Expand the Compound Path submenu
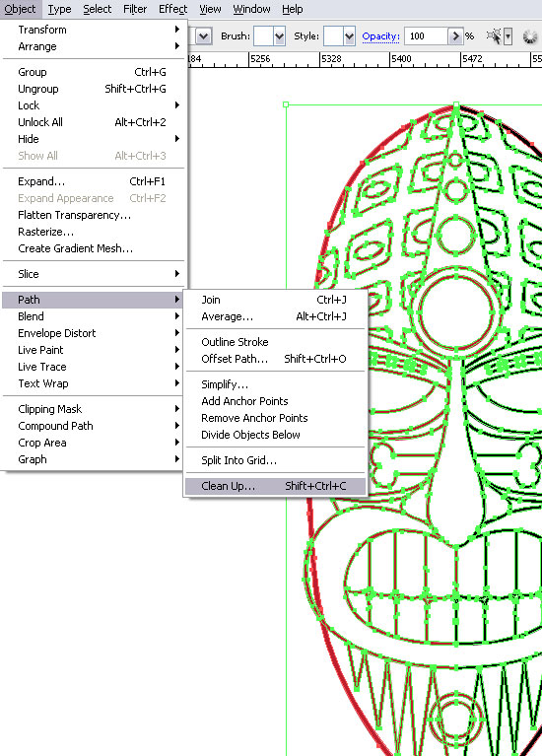Image resolution: width=542 pixels, height=756 pixels. pos(93,426)
